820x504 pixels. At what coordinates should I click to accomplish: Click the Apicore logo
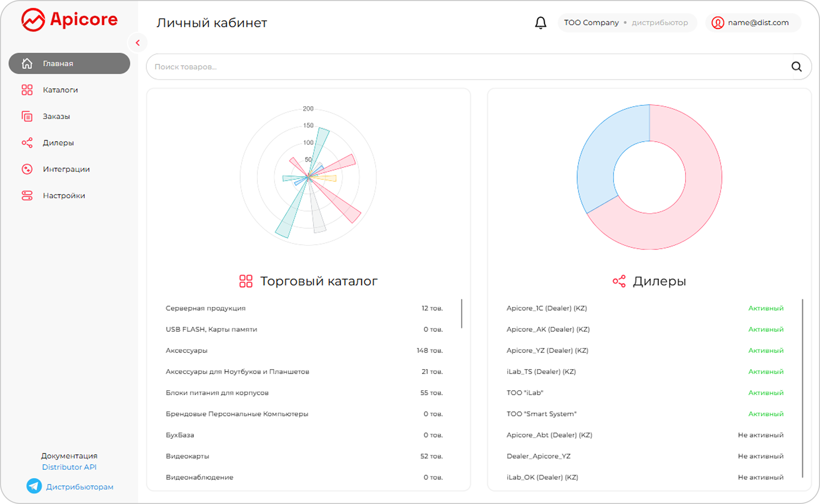pyautogui.click(x=69, y=20)
